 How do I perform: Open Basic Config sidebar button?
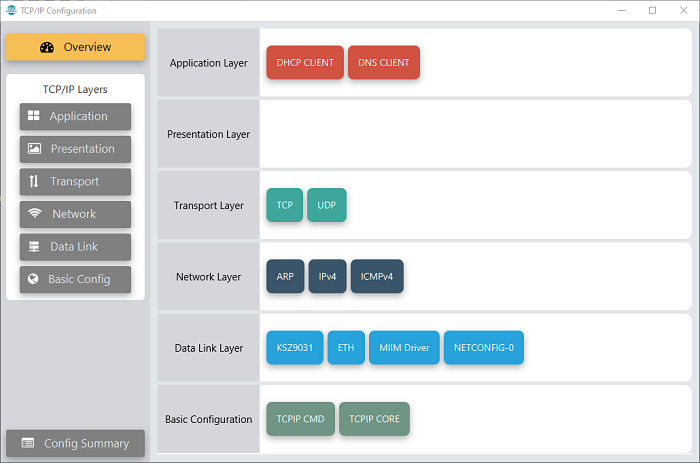(75, 279)
